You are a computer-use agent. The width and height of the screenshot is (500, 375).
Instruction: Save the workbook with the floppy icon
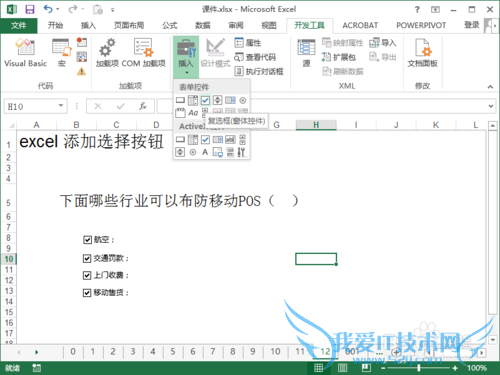[30, 9]
